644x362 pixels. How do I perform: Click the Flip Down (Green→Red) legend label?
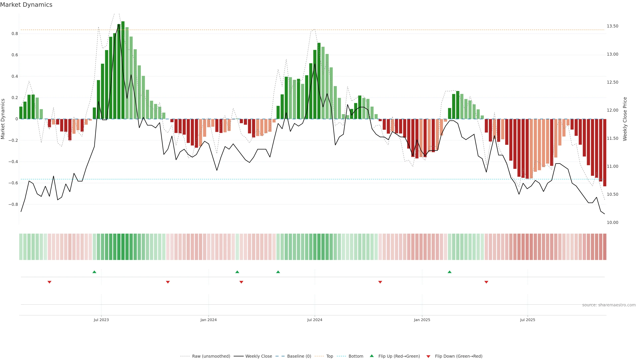[459, 356]
